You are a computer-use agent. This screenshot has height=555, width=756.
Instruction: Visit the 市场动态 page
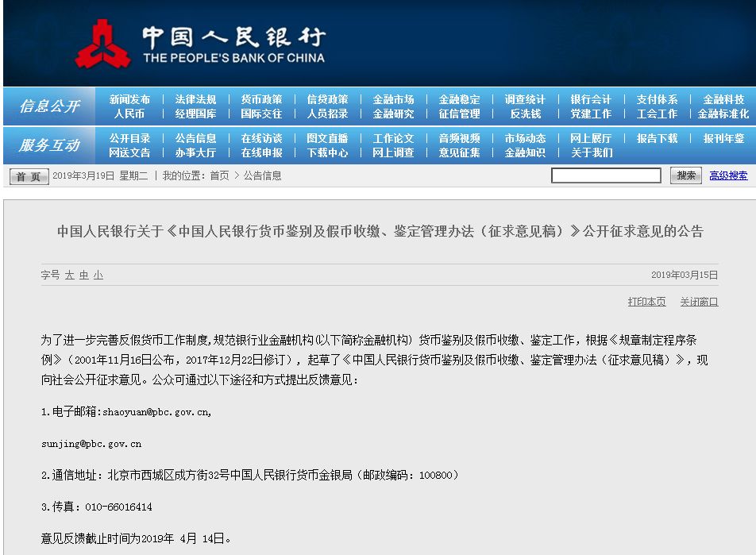click(x=525, y=138)
